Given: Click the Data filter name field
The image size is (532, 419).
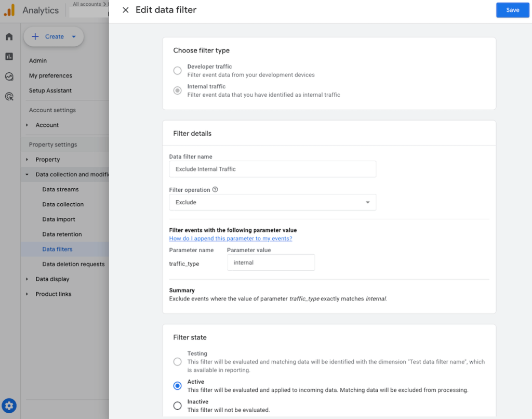Looking at the screenshot, I should pos(273,169).
